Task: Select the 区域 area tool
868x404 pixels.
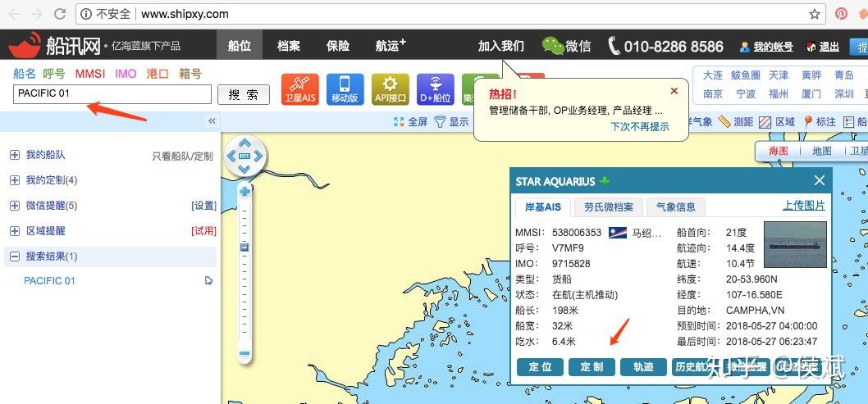Action: [x=777, y=122]
